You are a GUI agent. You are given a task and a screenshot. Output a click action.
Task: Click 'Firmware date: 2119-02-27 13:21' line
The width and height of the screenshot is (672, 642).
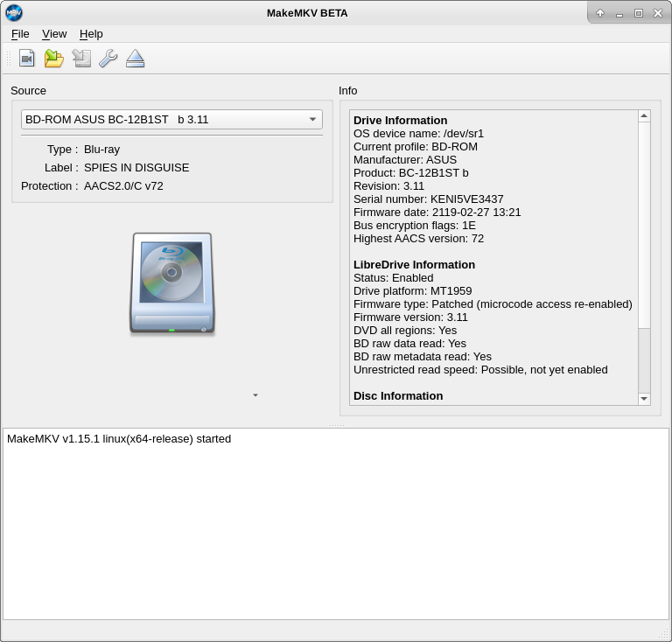[x=437, y=213]
